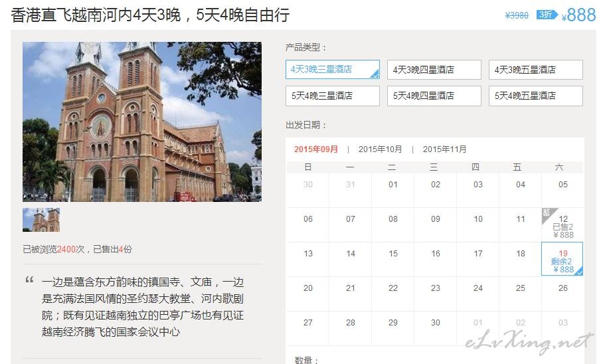The image size is (601, 364).
Task: Click calendar date 27
Action: point(307,328)
